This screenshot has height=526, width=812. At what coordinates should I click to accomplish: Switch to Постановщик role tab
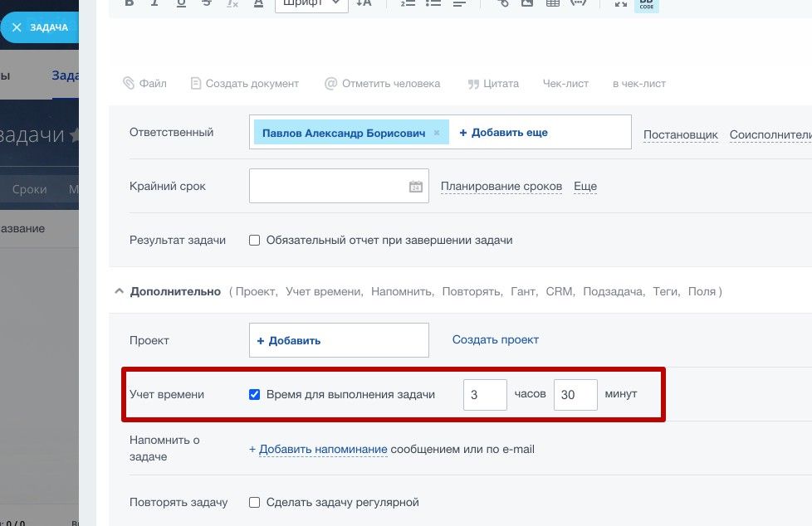681,134
